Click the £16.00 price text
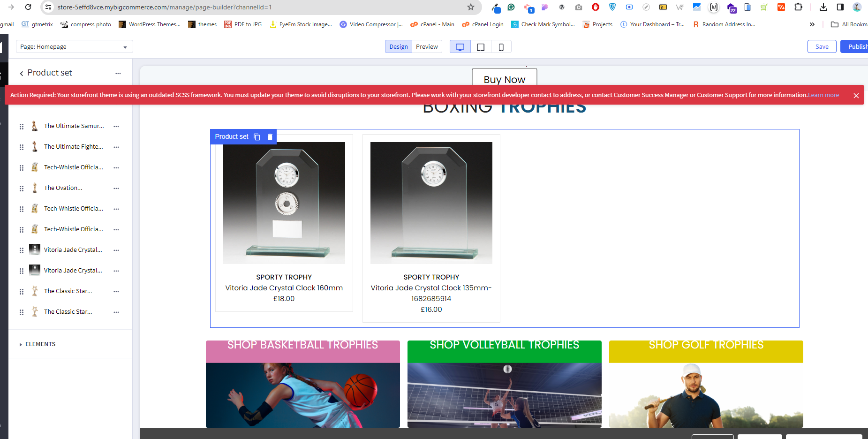Image resolution: width=868 pixels, height=439 pixels. coord(431,310)
